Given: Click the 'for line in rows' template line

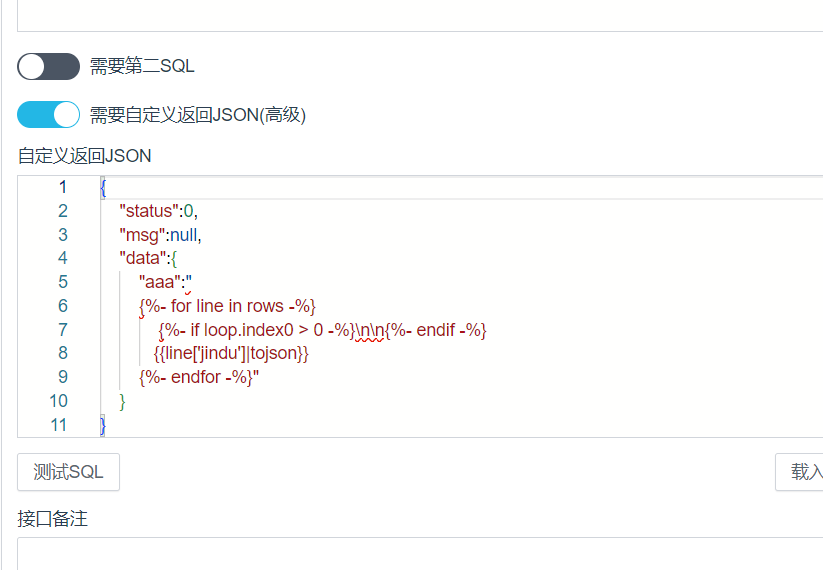Looking at the screenshot, I should click(x=228, y=306).
